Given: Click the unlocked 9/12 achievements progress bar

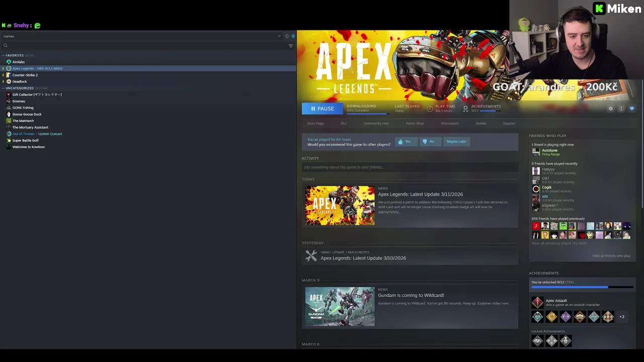Looking at the screenshot, I should [582, 287].
